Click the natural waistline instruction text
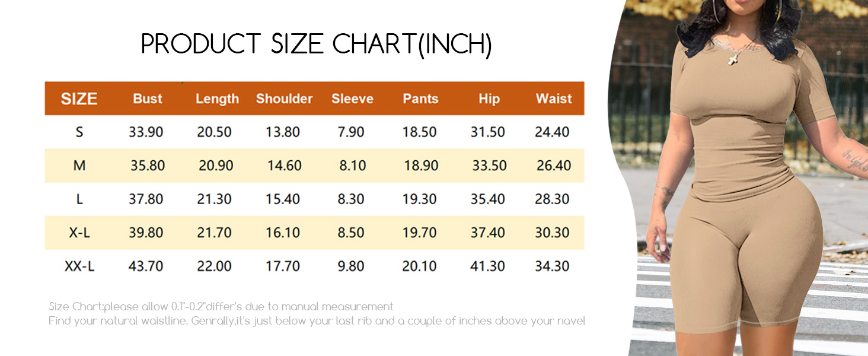868x356 pixels. pos(317,321)
